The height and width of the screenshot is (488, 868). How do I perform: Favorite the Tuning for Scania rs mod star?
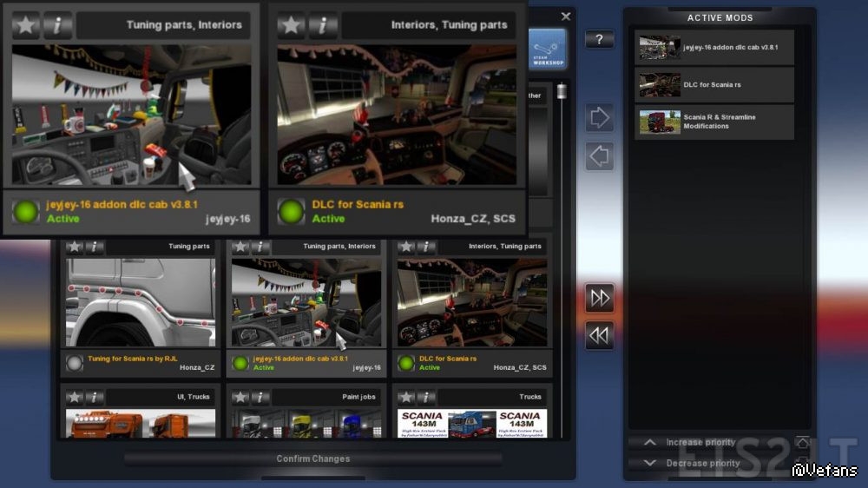[x=74, y=247]
